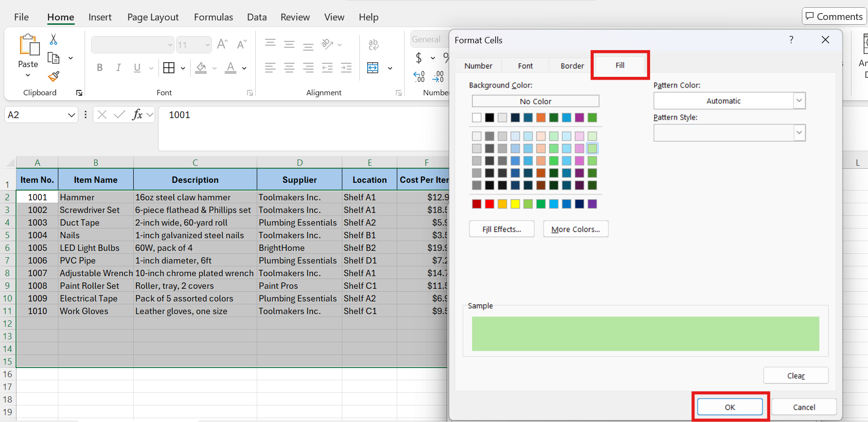The image size is (868, 422).
Task: Toggle Underline formatting in the ribbon
Action: click(137, 68)
